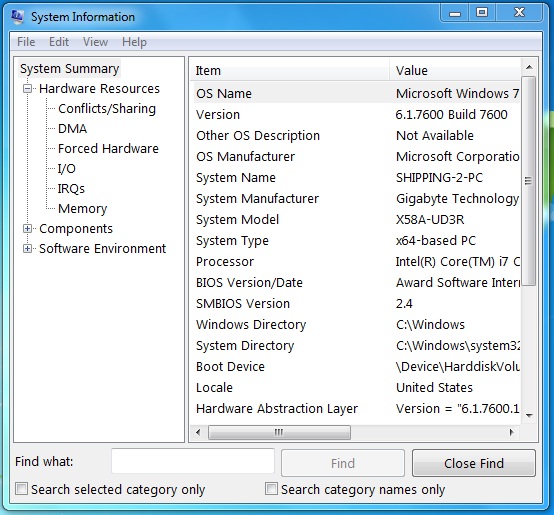Select the System Manufacturer row
Screen dimensions: 554x515
(x=357, y=199)
